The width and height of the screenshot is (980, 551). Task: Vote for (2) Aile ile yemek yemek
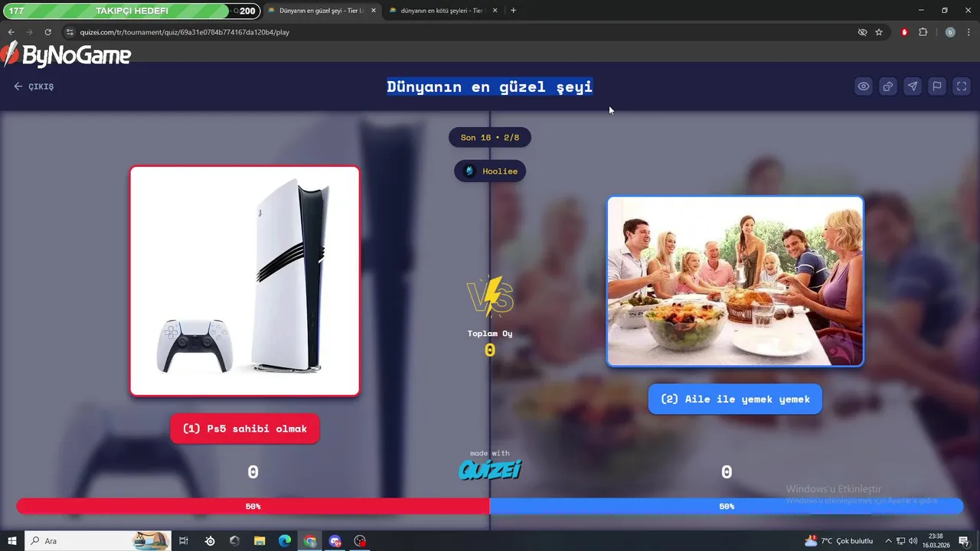pyautogui.click(x=735, y=399)
